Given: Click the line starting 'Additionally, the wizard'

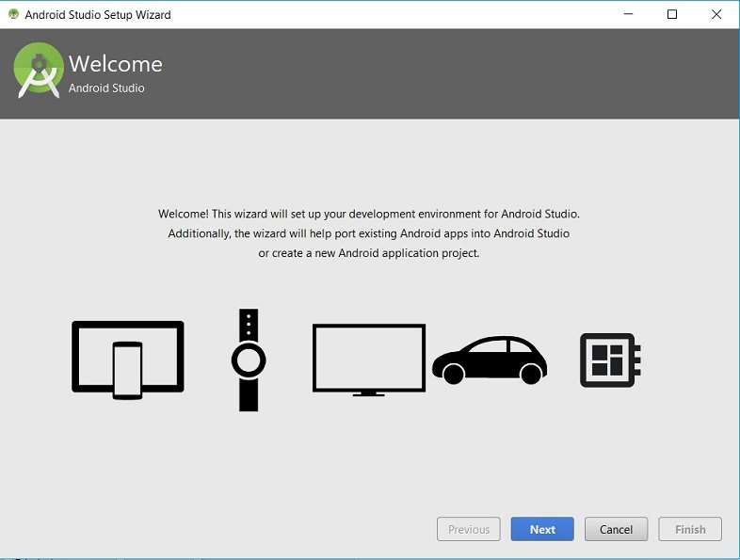Looking at the screenshot, I should [x=369, y=233].
